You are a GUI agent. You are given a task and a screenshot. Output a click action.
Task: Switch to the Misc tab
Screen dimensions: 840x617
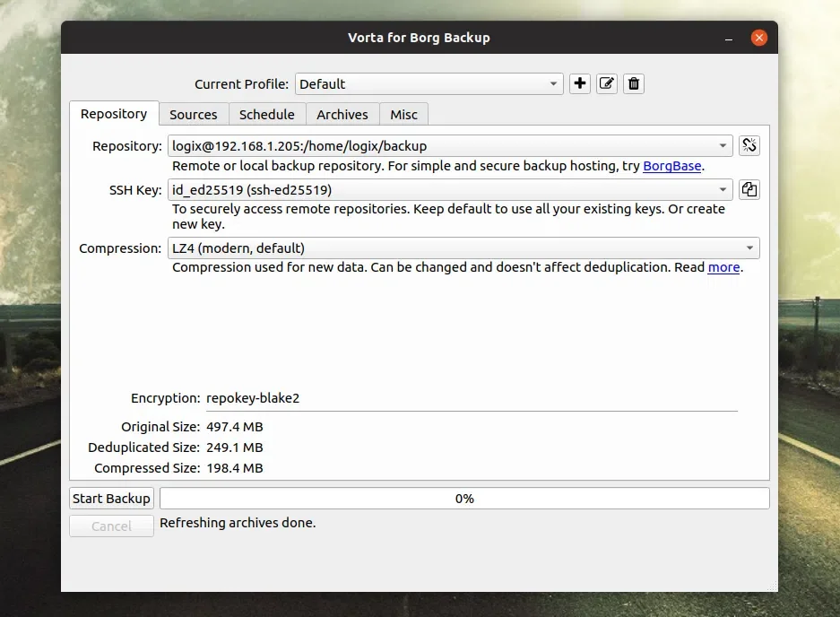[403, 115]
